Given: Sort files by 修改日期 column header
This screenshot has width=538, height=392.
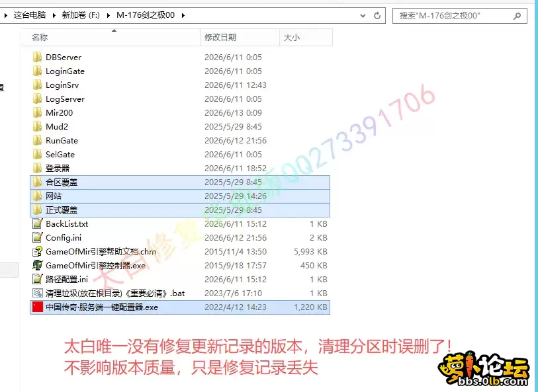Looking at the screenshot, I should (x=240, y=38).
